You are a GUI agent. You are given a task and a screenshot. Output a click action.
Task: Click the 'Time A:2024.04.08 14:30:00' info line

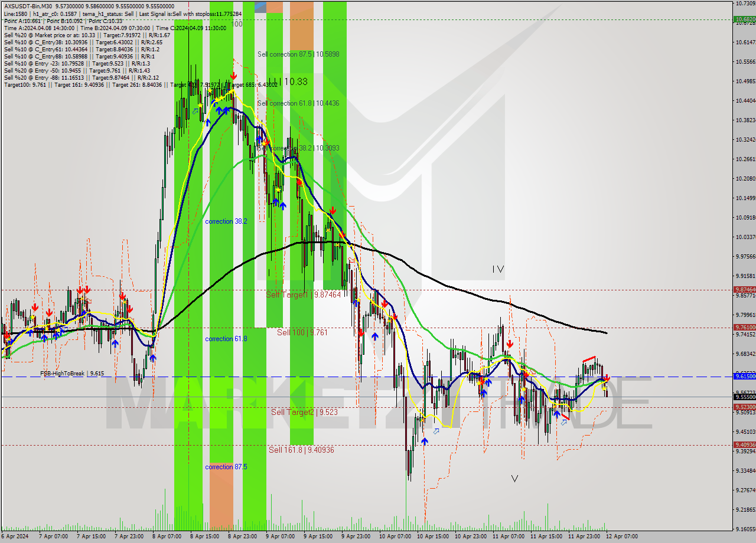click(x=115, y=28)
